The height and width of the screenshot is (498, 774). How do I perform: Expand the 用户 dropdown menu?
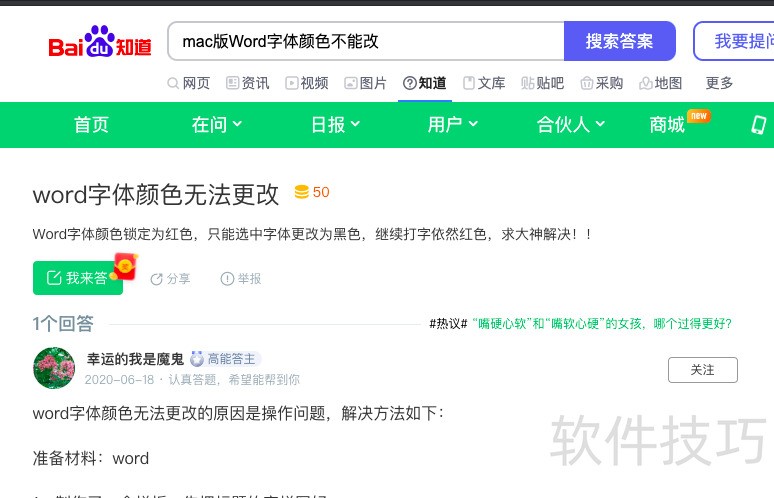[x=453, y=124]
